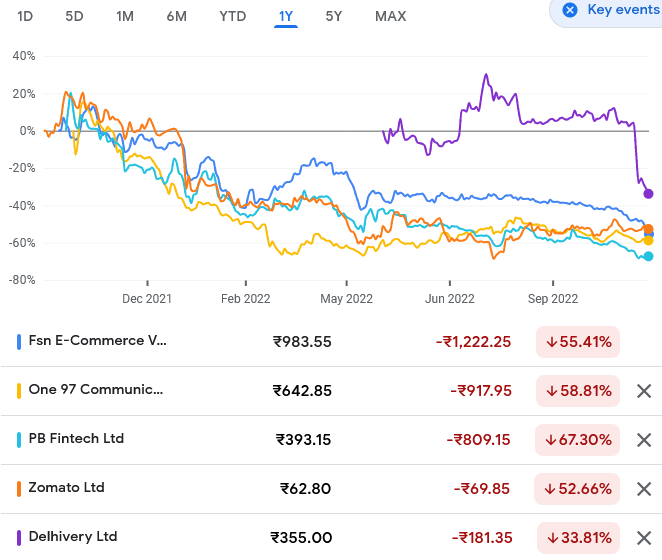The image size is (662, 560).
Task: Click the Delhivery Ltd stock name
Action: click(73, 537)
